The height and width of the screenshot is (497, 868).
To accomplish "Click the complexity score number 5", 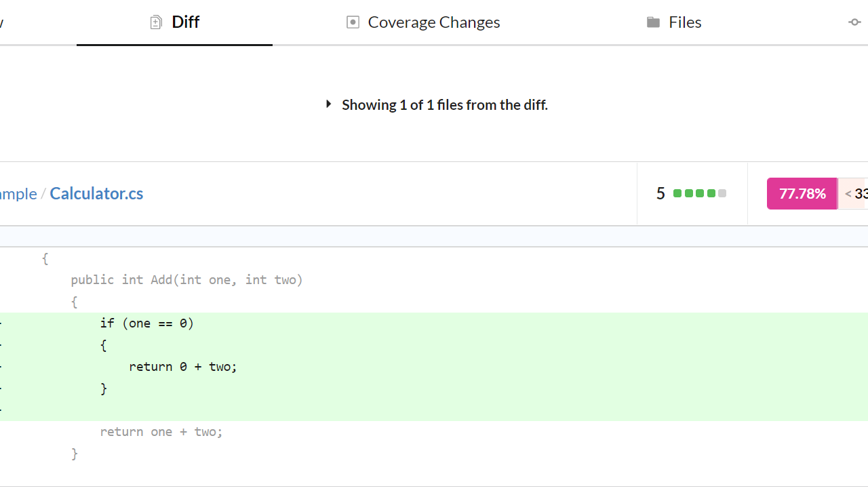I will pos(660,193).
